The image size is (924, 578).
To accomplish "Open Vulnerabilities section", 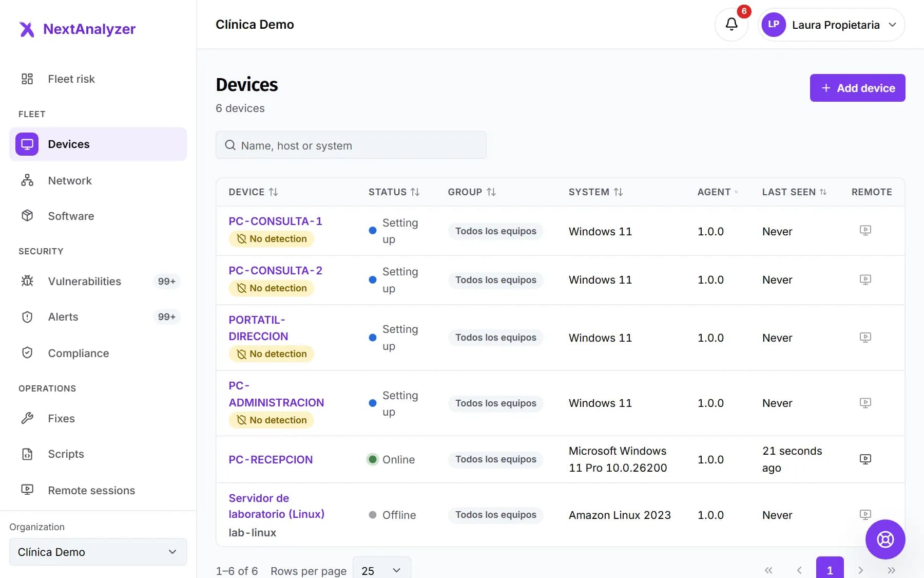I will 98,281.
